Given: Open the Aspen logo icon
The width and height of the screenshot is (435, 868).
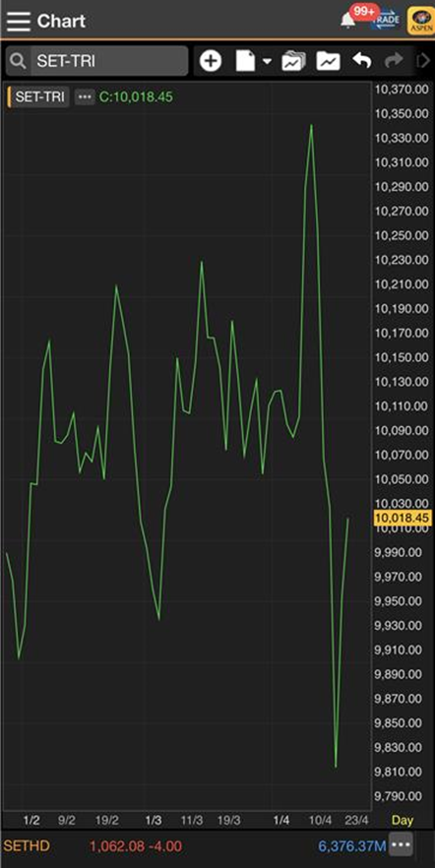Looking at the screenshot, I should [421, 21].
